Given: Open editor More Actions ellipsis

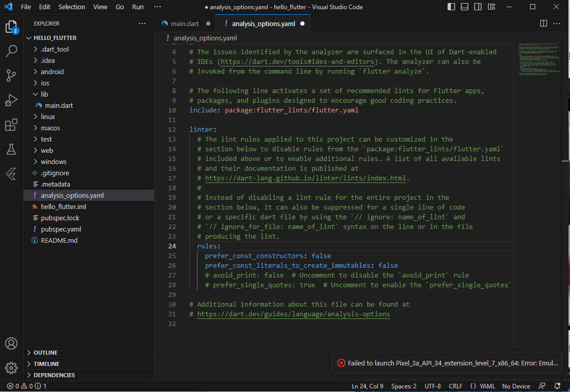Looking at the screenshot, I should pos(557,24).
